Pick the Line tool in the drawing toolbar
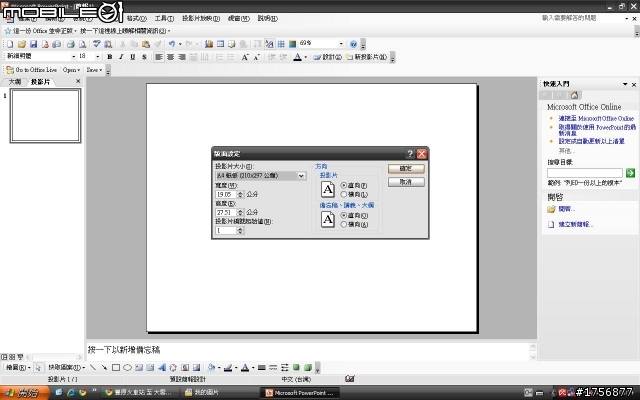Viewport: 640px width, 400px height. point(93,368)
